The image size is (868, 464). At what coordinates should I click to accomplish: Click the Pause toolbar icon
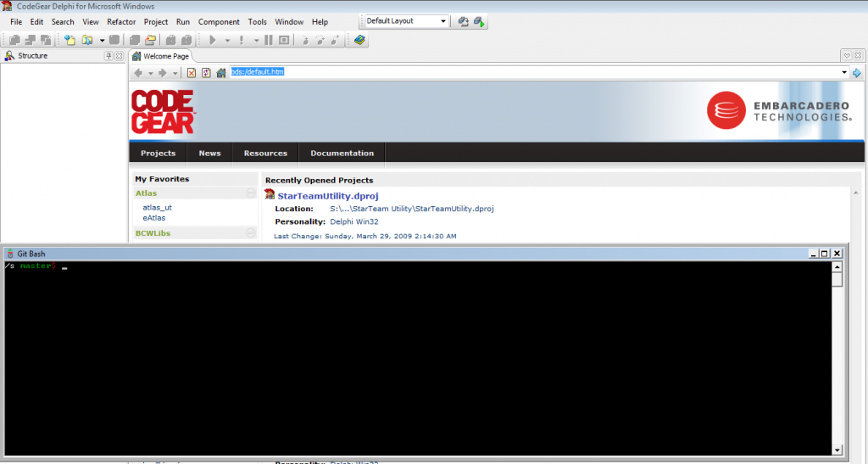pyautogui.click(x=269, y=40)
